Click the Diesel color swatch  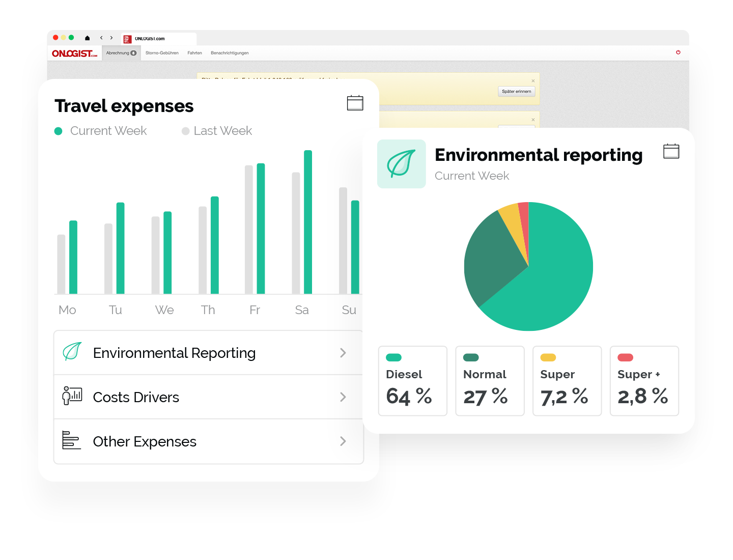(x=393, y=356)
